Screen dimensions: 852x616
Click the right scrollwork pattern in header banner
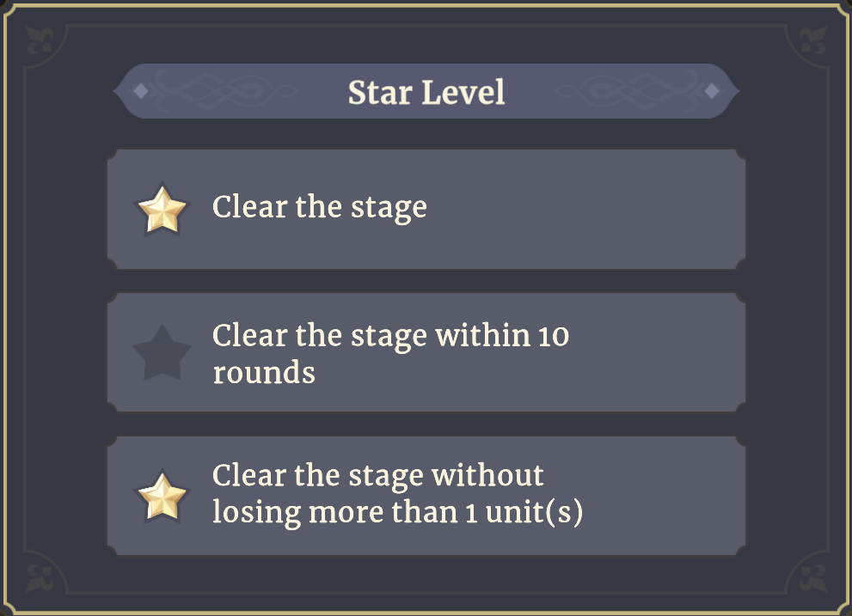point(627,89)
